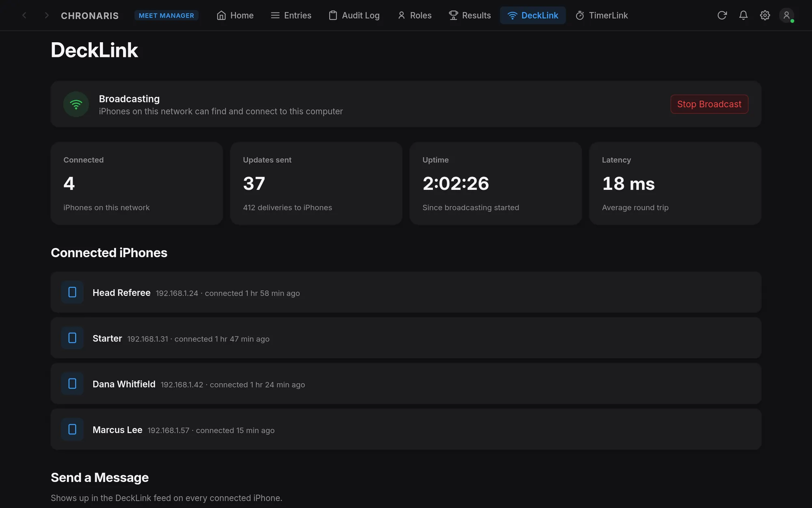Image resolution: width=812 pixels, height=508 pixels.
Task: Click the Latency value 18 ms
Action: click(628, 184)
